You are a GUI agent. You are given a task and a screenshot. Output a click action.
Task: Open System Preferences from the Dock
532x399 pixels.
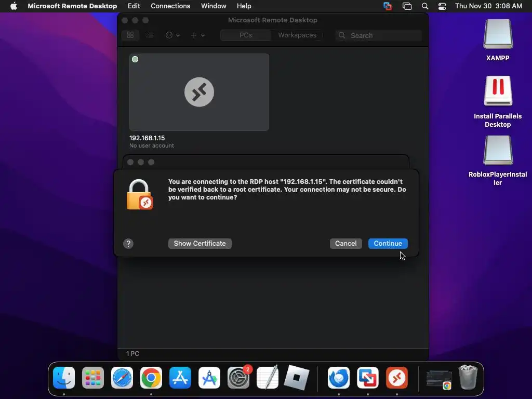pyautogui.click(x=238, y=378)
